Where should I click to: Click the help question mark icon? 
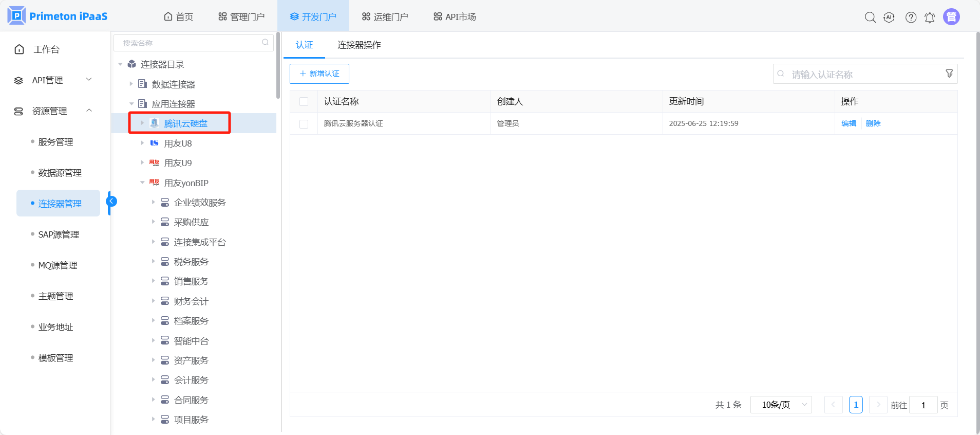pyautogui.click(x=911, y=17)
